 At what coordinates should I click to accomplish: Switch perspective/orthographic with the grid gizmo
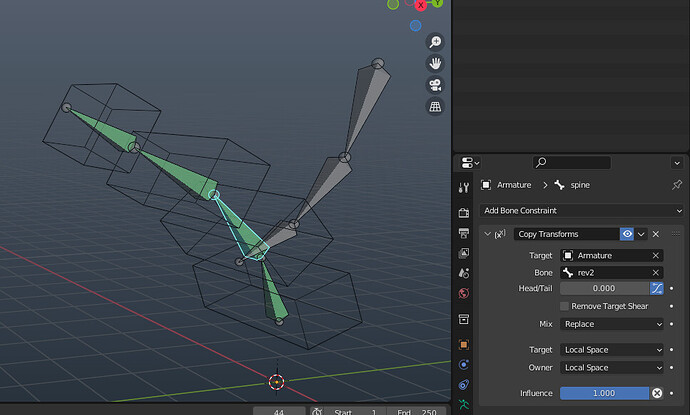[x=435, y=106]
